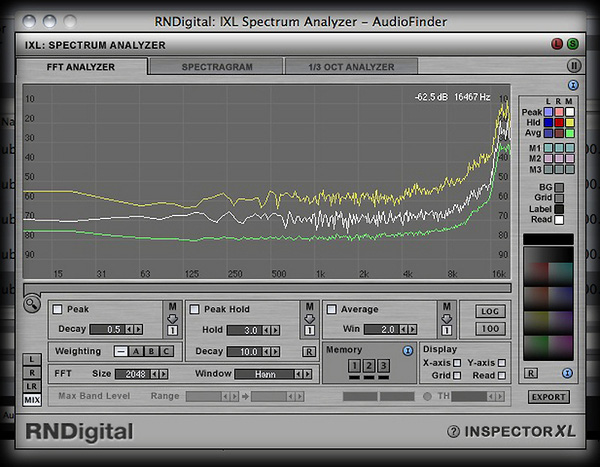Click Peak Hold memory number 1 box

click(x=310, y=330)
